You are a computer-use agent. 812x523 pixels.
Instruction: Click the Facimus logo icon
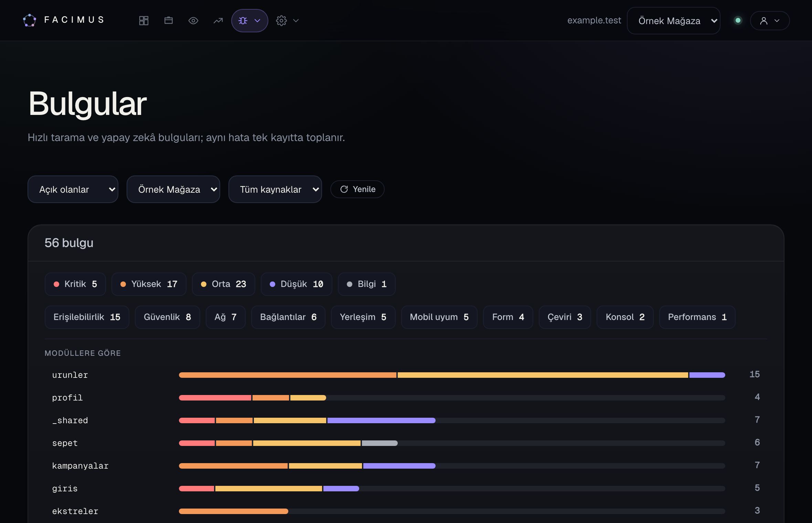[30, 20]
